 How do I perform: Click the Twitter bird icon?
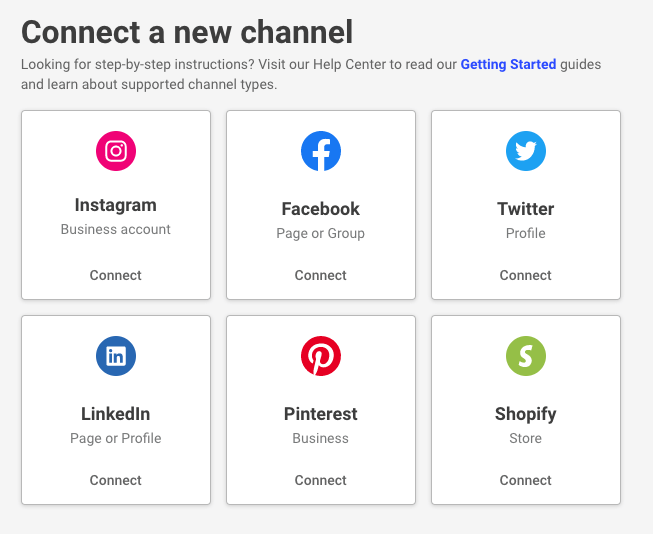pyautogui.click(x=526, y=151)
